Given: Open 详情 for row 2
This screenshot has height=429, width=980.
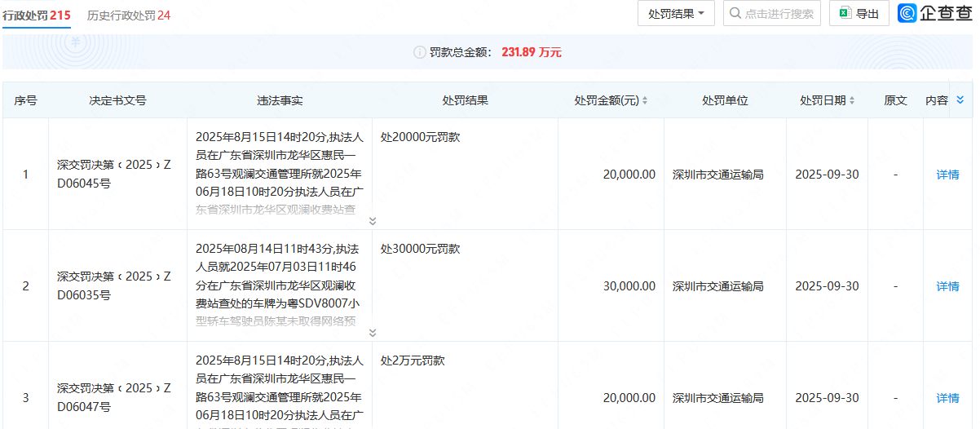Looking at the screenshot, I should [947, 286].
